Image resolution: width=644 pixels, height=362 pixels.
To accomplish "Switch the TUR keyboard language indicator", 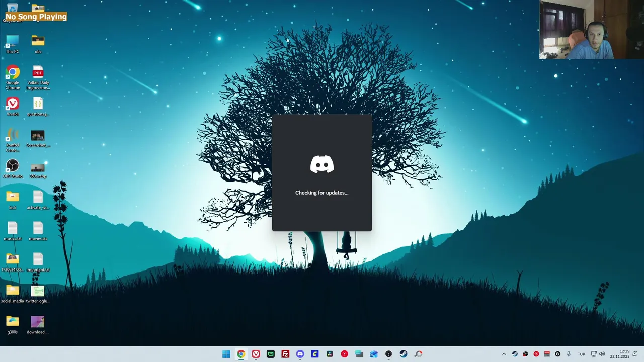I will [x=581, y=354].
